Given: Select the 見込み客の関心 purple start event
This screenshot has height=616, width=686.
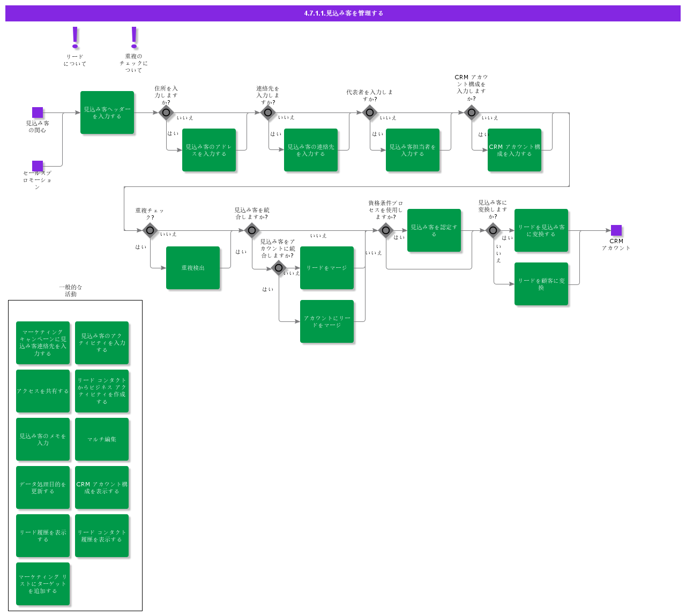Looking at the screenshot, I should (38, 112).
